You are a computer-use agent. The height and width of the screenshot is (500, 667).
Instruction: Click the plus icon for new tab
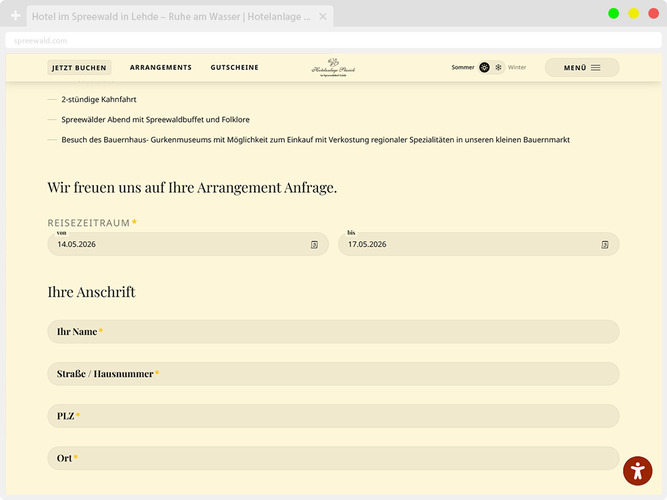15,16
